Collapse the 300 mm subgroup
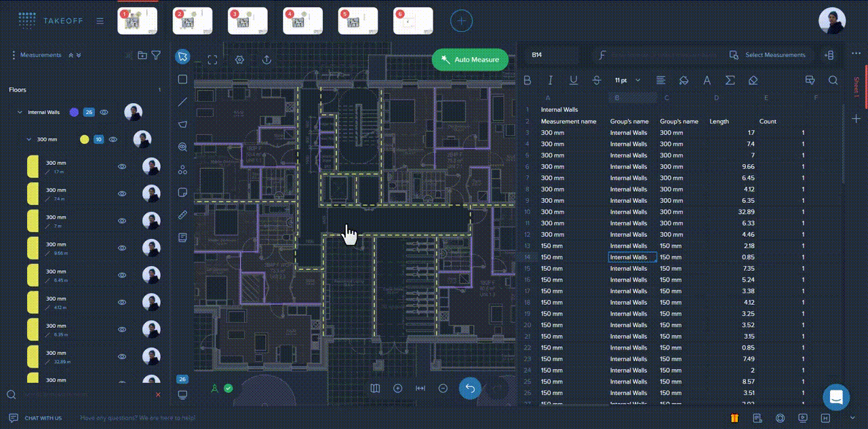The image size is (868, 429). [x=28, y=140]
